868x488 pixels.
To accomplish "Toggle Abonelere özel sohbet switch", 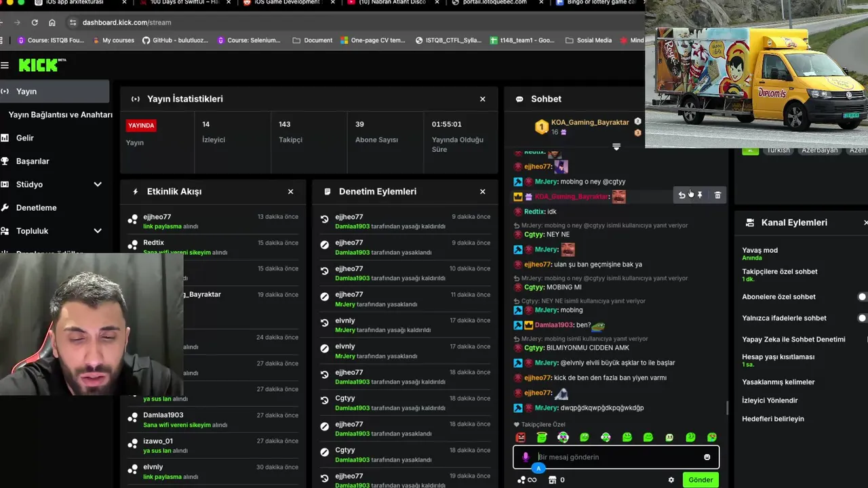I will pos(862,297).
